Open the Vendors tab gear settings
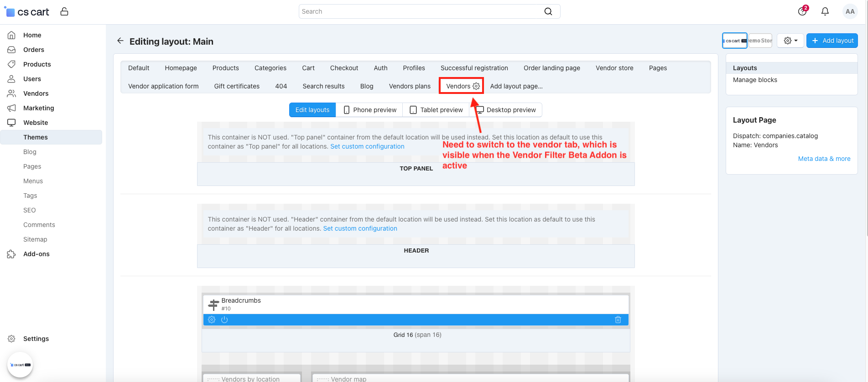Screen dimensions: 868x382 tap(476, 86)
